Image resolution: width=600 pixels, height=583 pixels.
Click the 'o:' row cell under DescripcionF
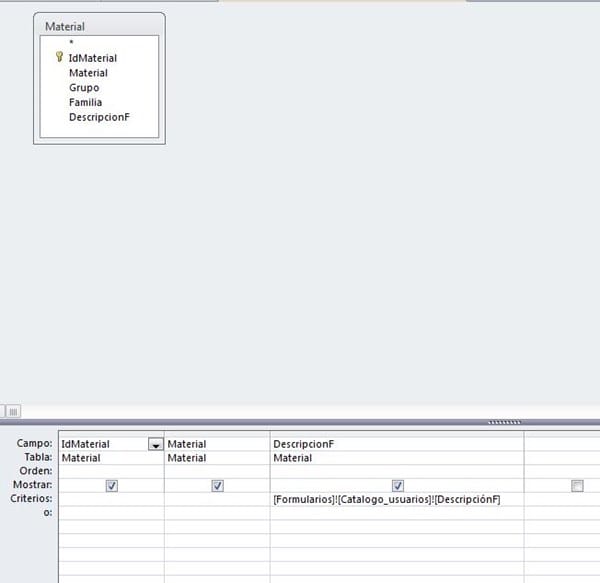tap(397, 513)
